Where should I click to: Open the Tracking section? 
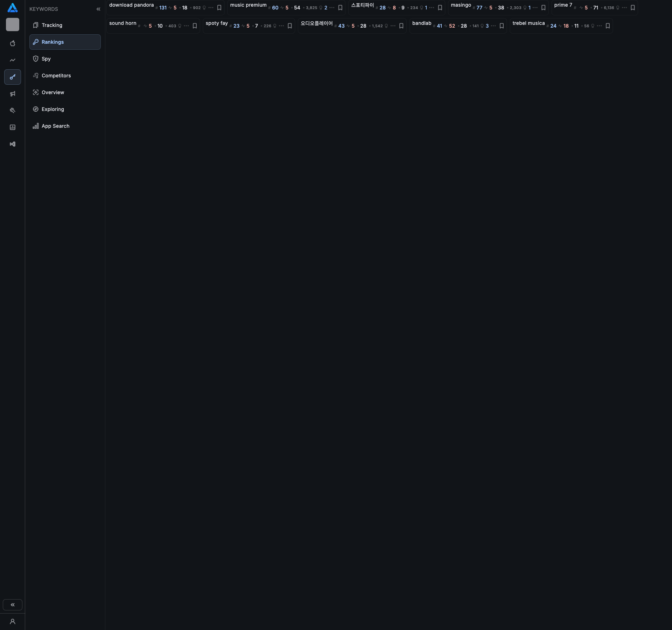(52, 25)
